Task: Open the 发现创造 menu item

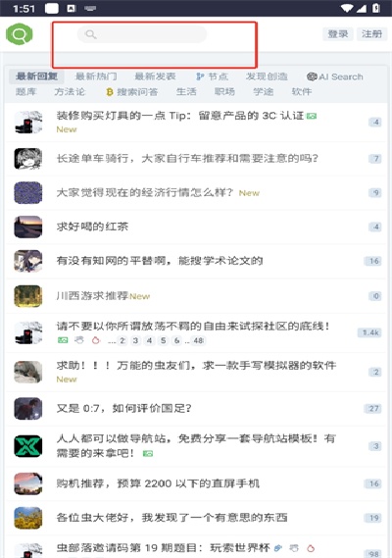Action: coord(267,76)
